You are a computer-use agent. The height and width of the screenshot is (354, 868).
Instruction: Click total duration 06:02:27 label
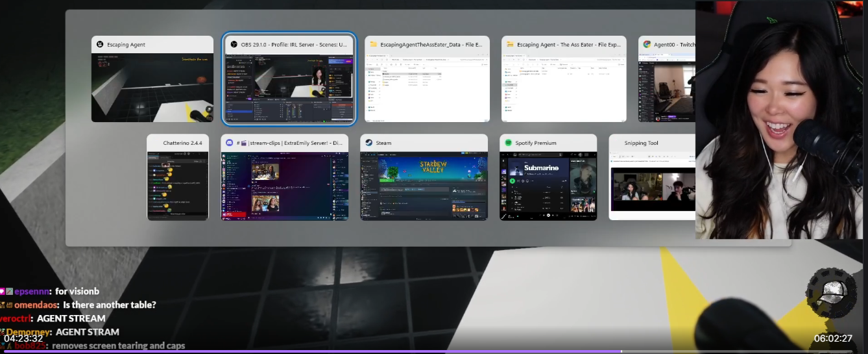[832, 338]
